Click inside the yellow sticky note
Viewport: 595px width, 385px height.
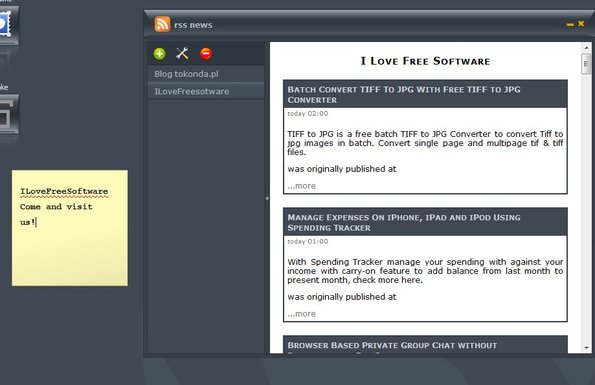(70, 228)
